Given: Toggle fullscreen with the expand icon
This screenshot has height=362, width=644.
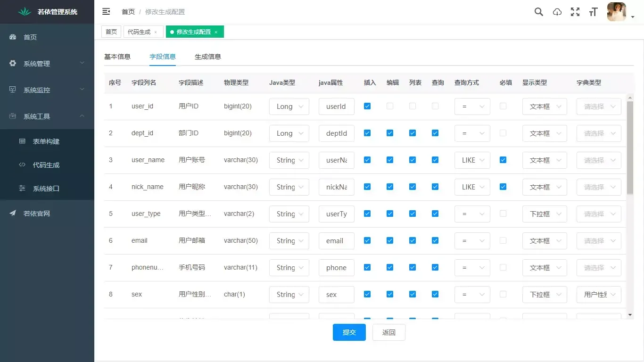Looking at the screenshot, I should [x=575, y=12].
